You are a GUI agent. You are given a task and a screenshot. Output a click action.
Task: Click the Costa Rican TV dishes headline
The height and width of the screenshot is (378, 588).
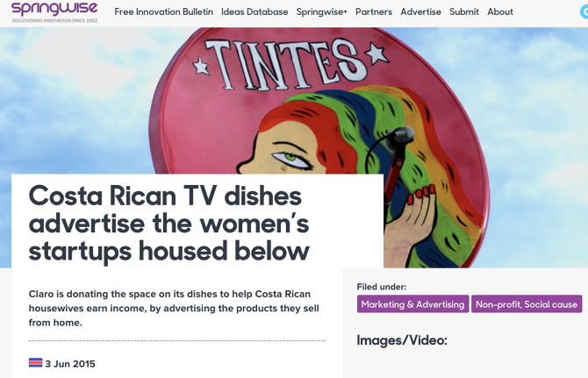tap(169, 224)
